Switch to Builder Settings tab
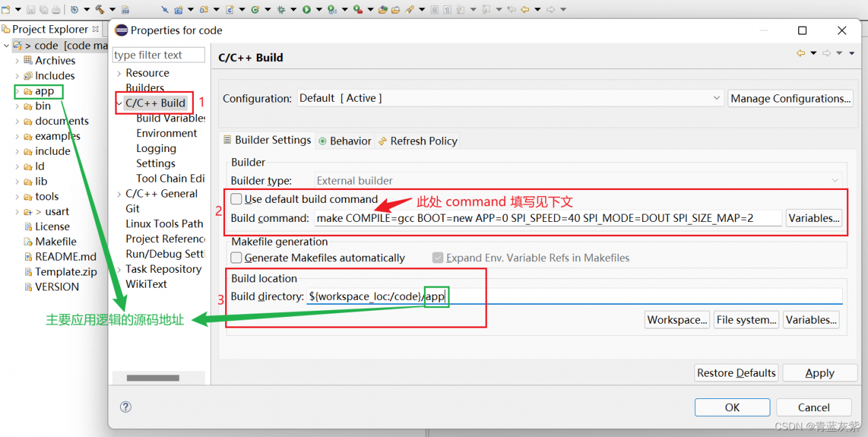This screenshot has height=437, width=868. pyautogui.click(x=267, y=140)
